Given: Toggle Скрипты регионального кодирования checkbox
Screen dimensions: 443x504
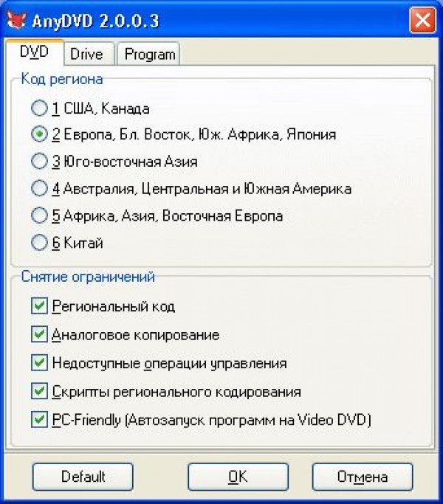Looking at the screenshot, I should point(39,391).
